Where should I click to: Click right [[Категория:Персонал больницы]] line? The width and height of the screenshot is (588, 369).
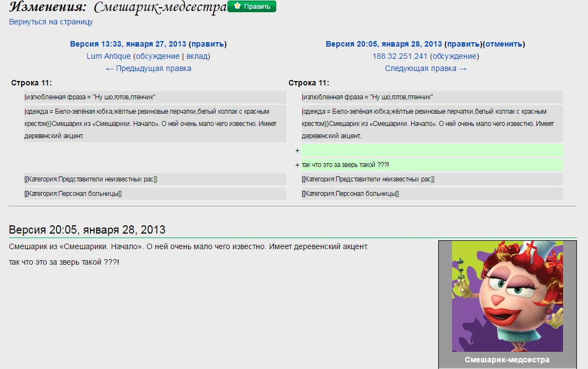pyautogui.click(x=432, y=194)
